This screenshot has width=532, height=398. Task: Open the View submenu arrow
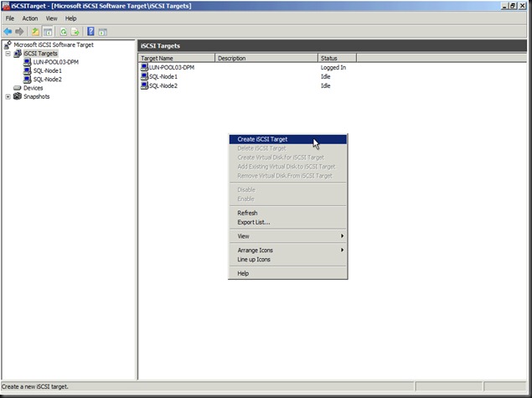click(x=343, y=235)
